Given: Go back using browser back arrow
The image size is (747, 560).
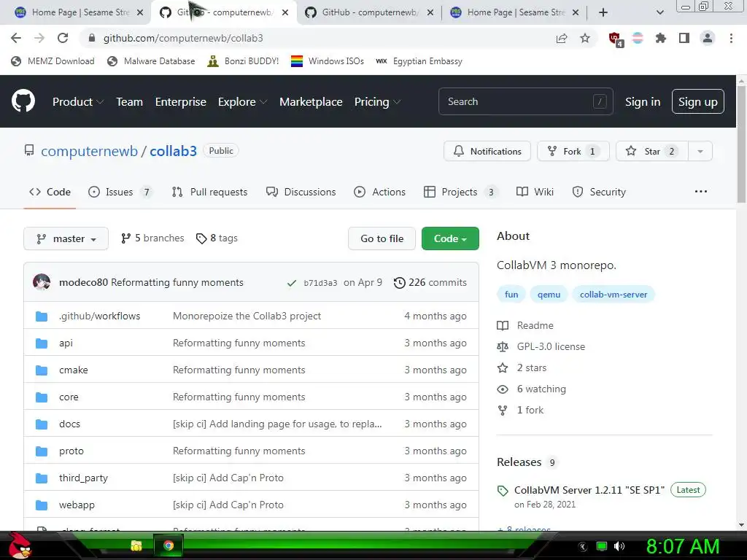Looking at the screenshot, I should pyautogui.click(x=16, y=38).
